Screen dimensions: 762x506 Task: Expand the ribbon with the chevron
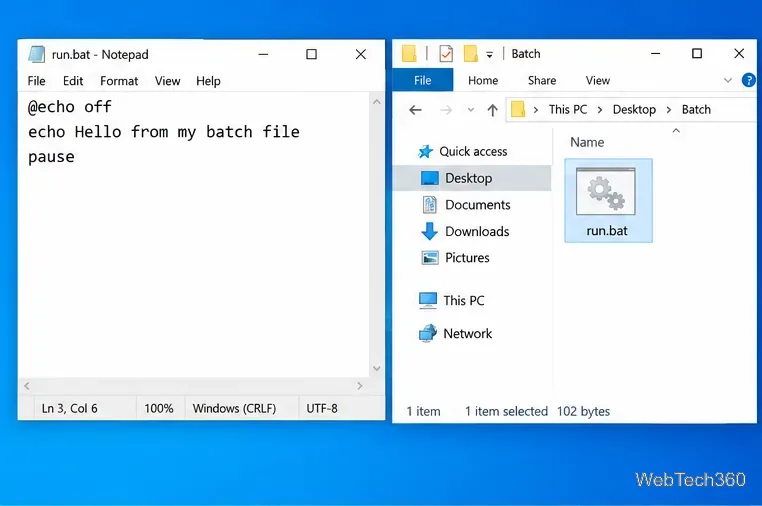pos(727,80)
